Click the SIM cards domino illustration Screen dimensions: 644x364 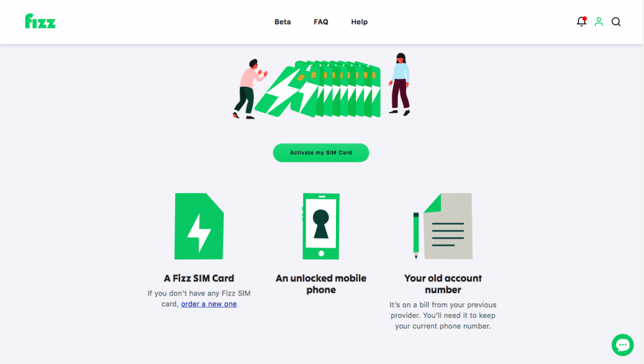[x=318, y=89]
